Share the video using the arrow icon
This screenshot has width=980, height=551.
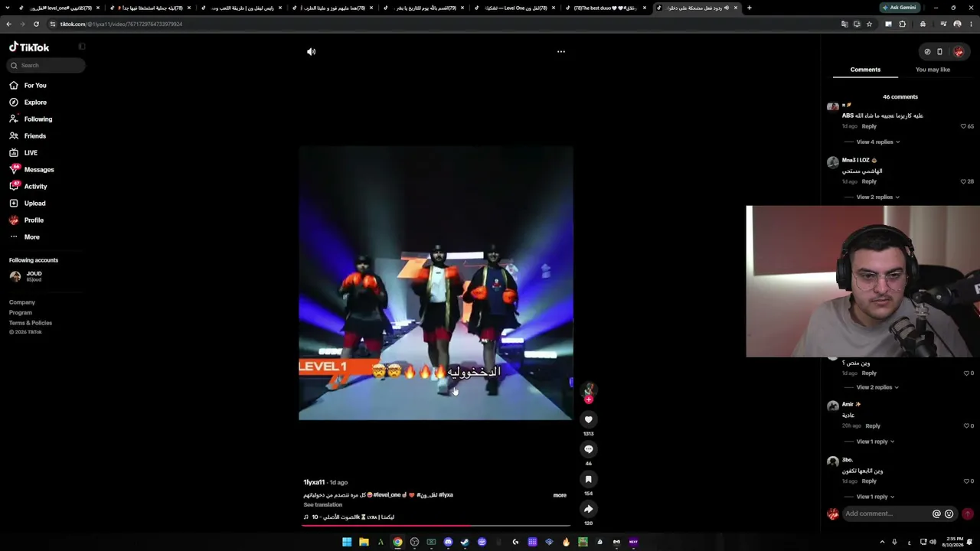pyautogui.click(x=588, y=509)
